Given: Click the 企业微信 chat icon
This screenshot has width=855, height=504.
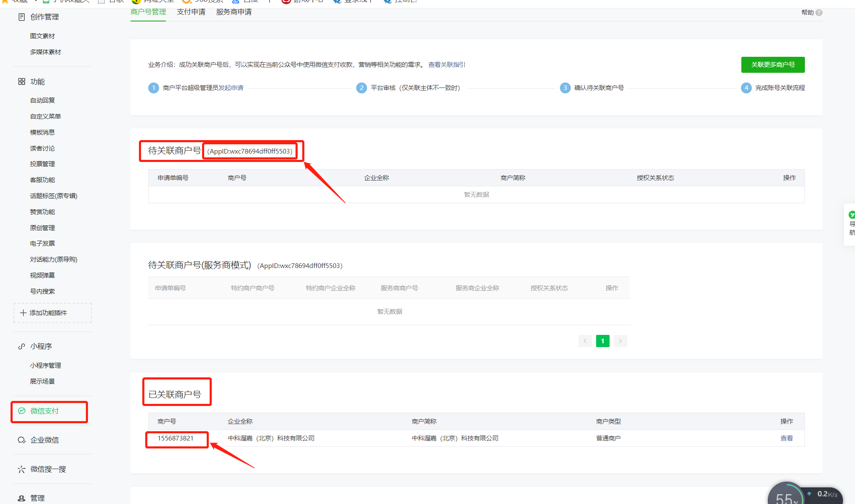Looking at the screenshot, I should coord(21,440).
